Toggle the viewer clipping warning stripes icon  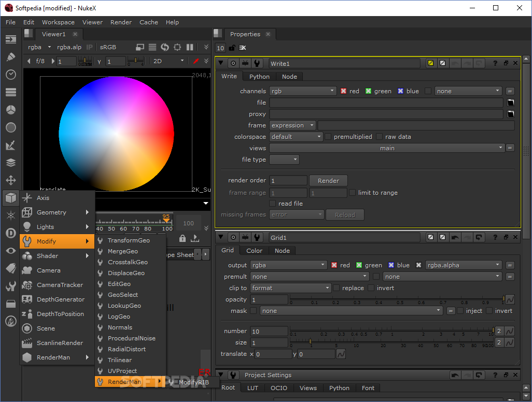coord(152,47)
